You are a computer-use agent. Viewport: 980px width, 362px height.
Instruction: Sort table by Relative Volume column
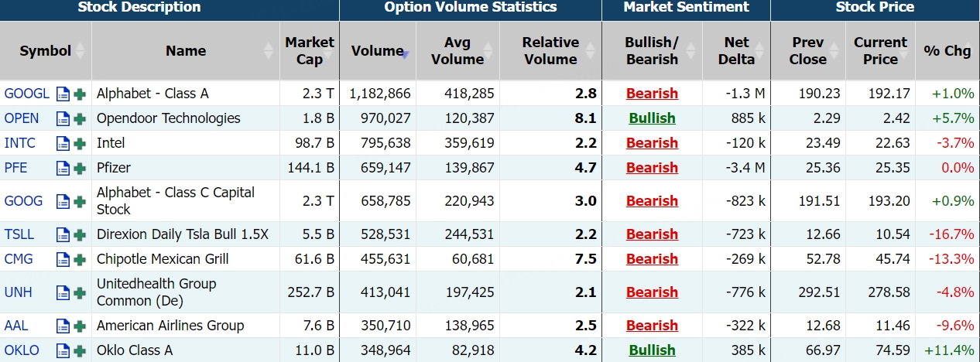coord(550,51)
